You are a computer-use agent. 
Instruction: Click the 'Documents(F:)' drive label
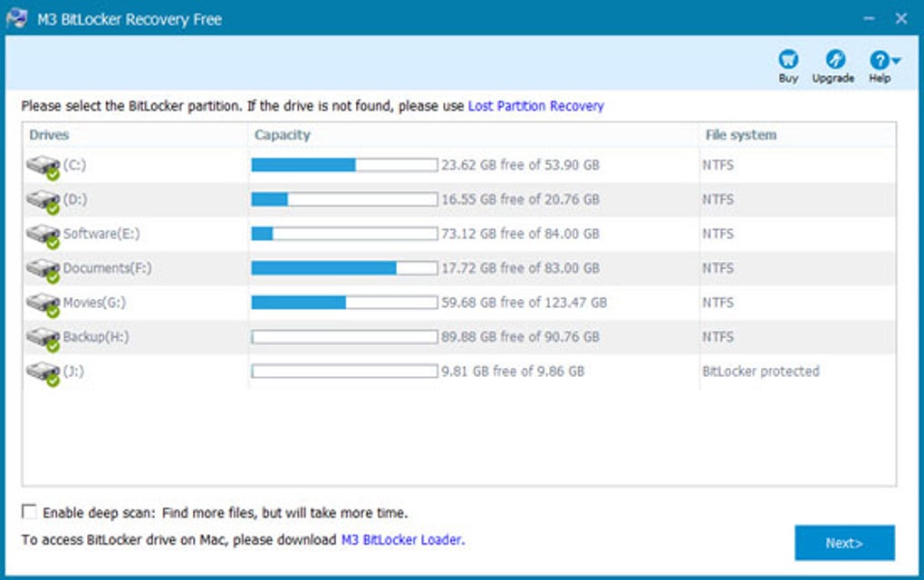(x=107, y=268)
